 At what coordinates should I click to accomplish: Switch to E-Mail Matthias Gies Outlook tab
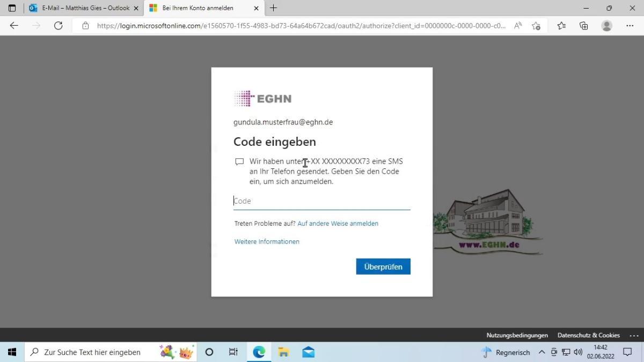[85, 8]
